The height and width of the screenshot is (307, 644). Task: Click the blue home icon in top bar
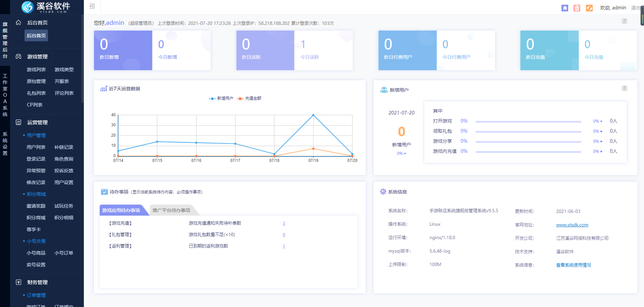pyautogui.click(x=565, y=8)
